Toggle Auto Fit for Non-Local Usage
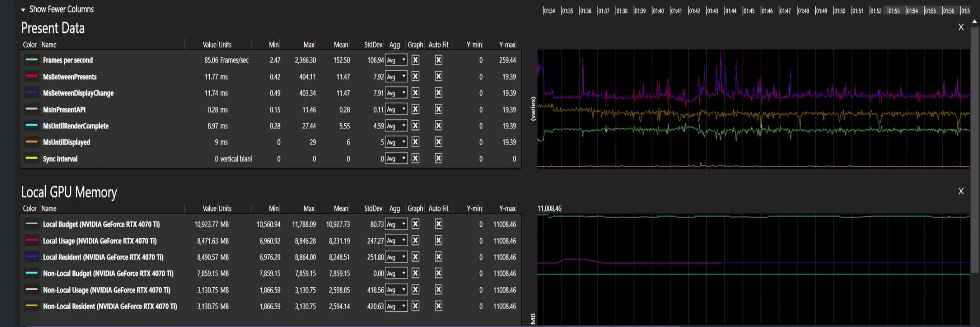This screenshot has width=980, height=327. click(x=438, y=290)
